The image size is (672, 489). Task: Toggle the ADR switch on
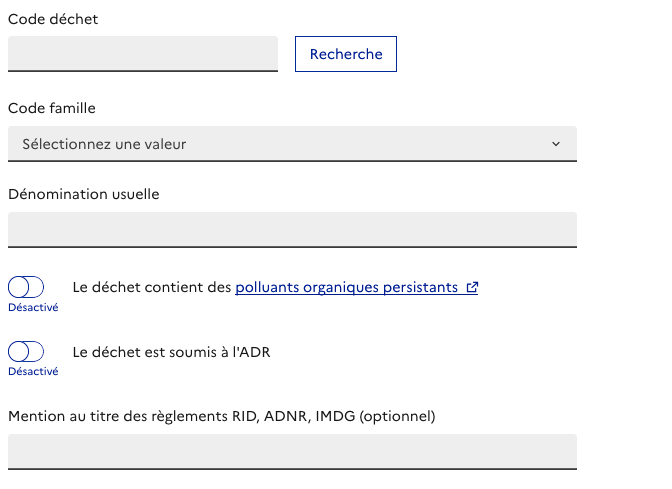click(x=26, y=351)
